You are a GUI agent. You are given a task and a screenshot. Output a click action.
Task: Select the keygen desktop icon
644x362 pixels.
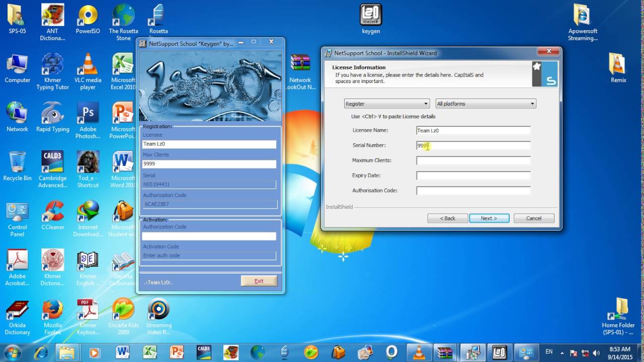point(371,20)
